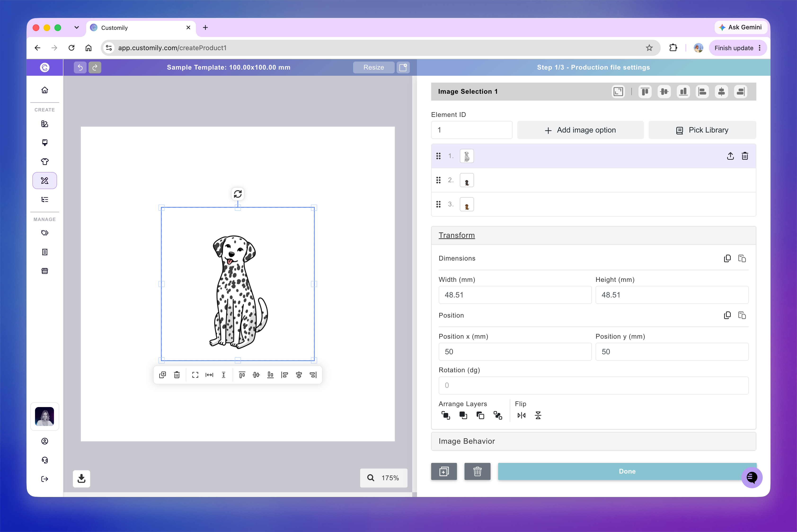Click the Width (mm) input field
This screenshot has width=797, height=532.
515,295
